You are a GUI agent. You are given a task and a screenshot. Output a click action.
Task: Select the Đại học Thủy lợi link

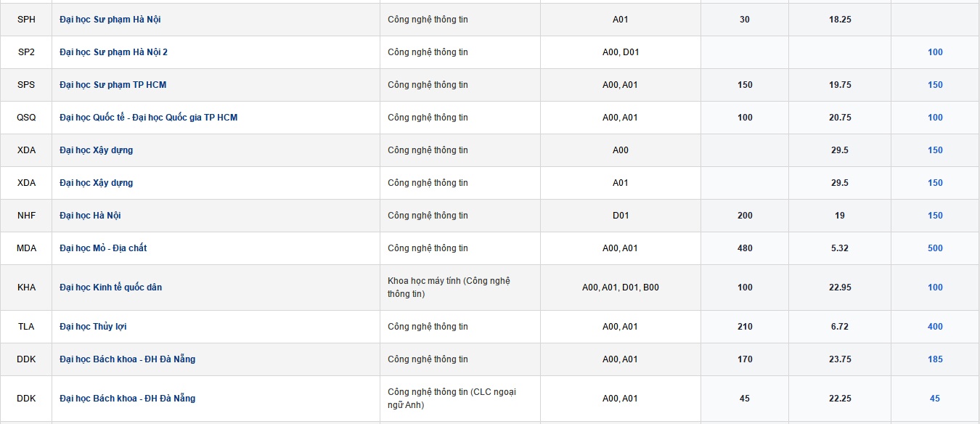pos(93,327)
